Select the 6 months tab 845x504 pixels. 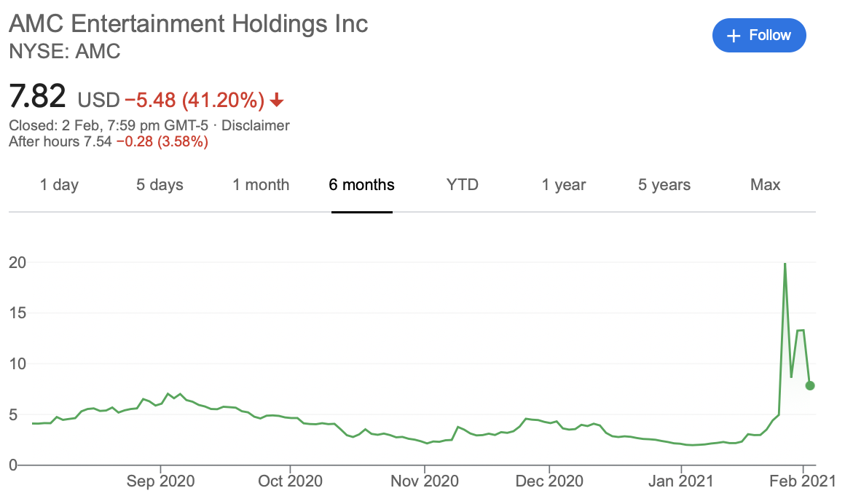[x=361, y=185]
